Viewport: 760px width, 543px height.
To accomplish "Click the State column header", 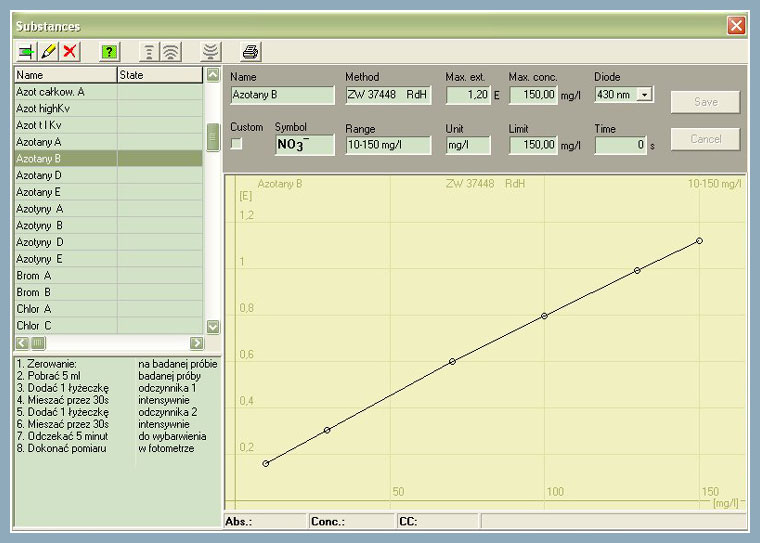I will click(x=159, y=75).
